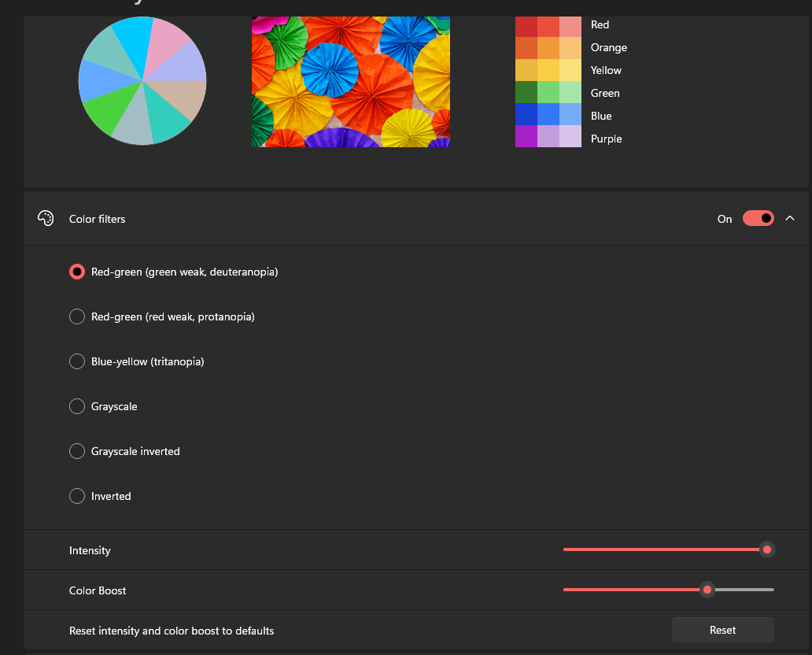Image resolution: width=812 pixels, height=655 pixels.
Task: Adjust the Intensity slider handle
Action: click(x=767, y=550)
